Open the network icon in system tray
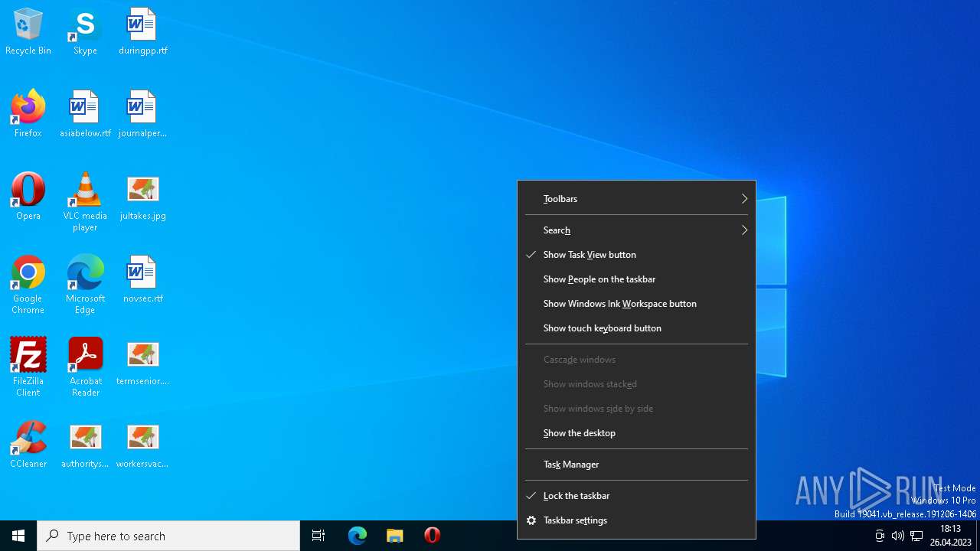This screenshot has height=551, width=980. 916,536
